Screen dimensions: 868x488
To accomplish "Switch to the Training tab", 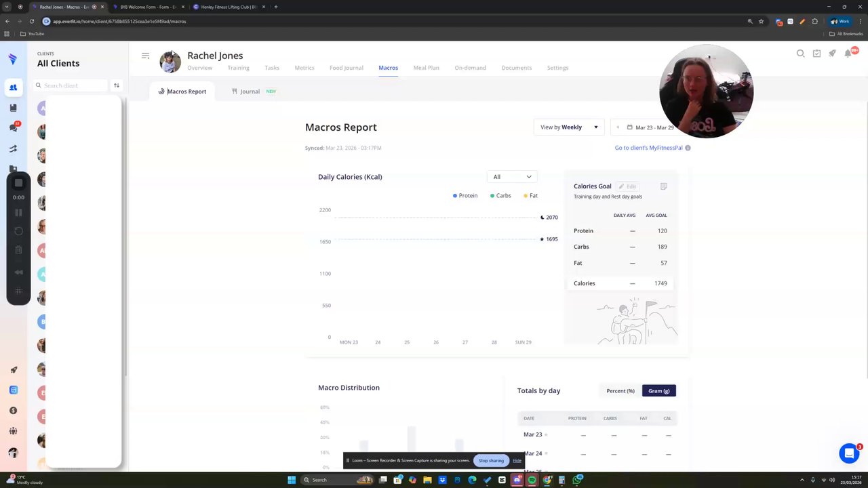I will point(238,68).
